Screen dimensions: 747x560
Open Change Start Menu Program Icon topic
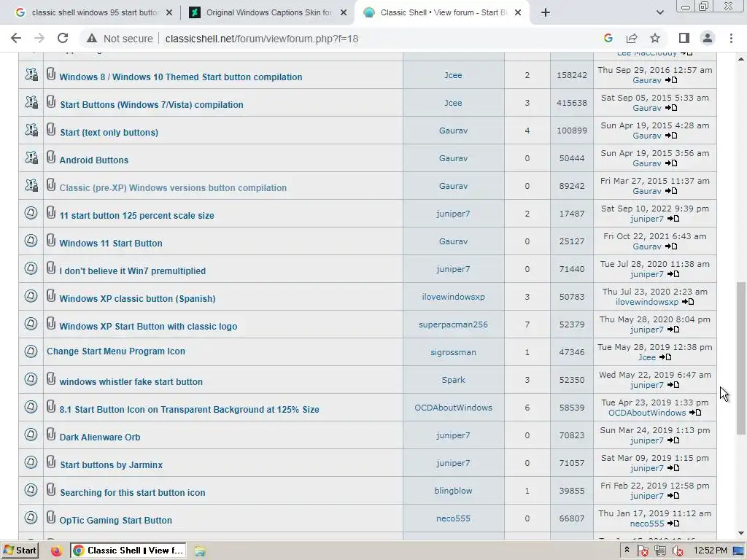(x=116, y=351)
